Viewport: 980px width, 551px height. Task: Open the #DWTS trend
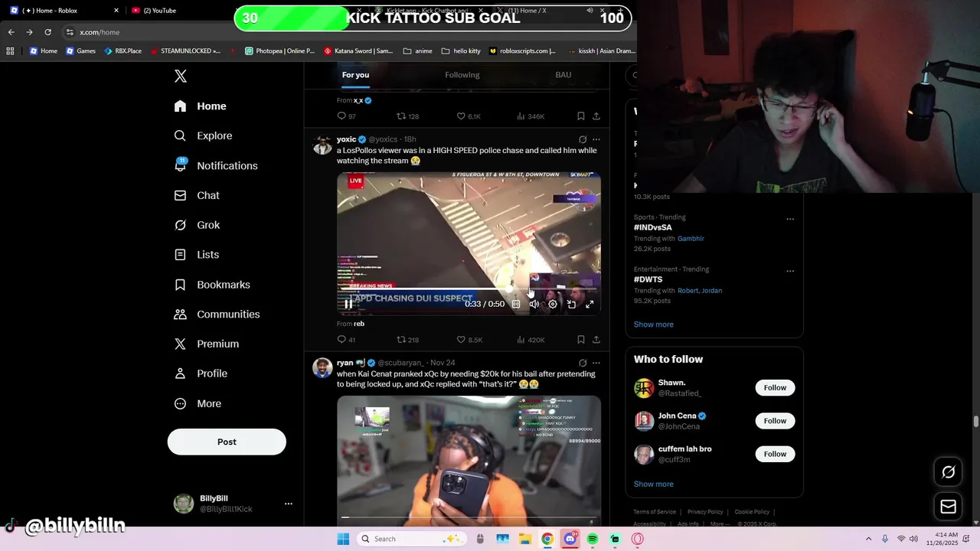point(648,279)
